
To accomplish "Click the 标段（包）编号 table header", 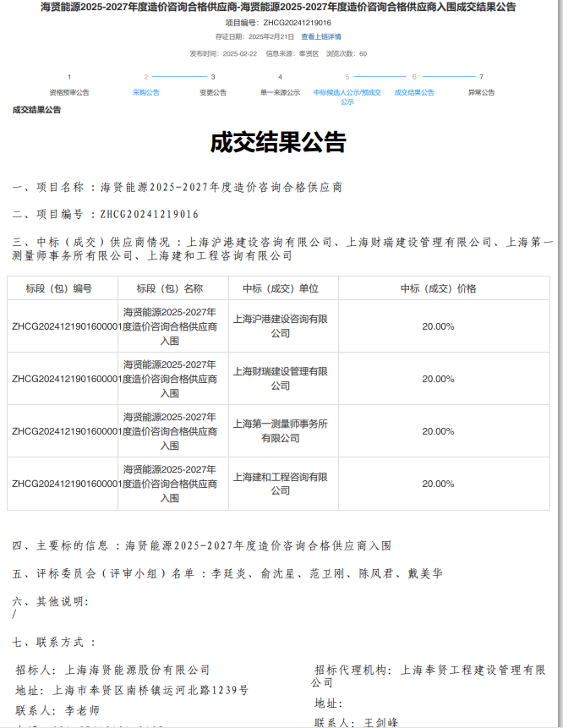I will (x=62, y=288).
